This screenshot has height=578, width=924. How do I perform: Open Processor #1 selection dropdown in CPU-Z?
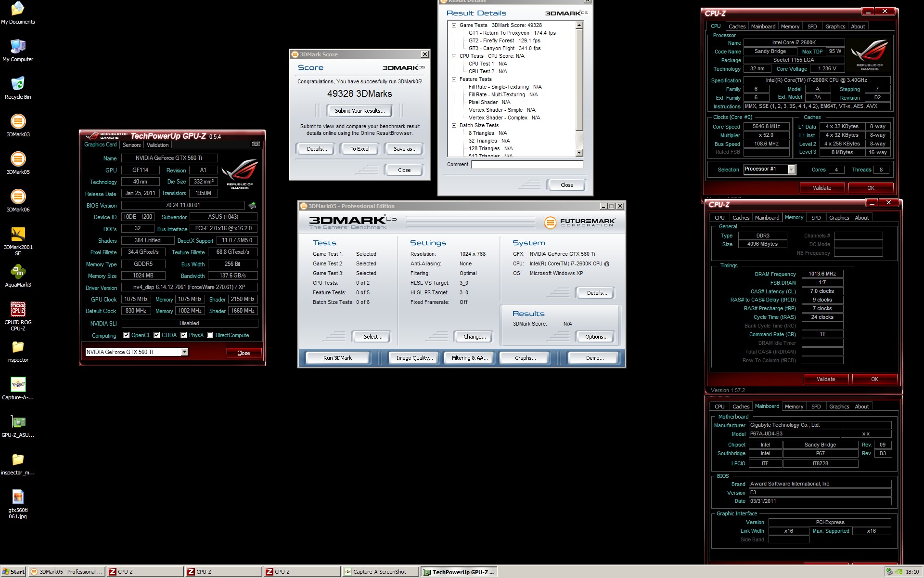tap(791, 169)
